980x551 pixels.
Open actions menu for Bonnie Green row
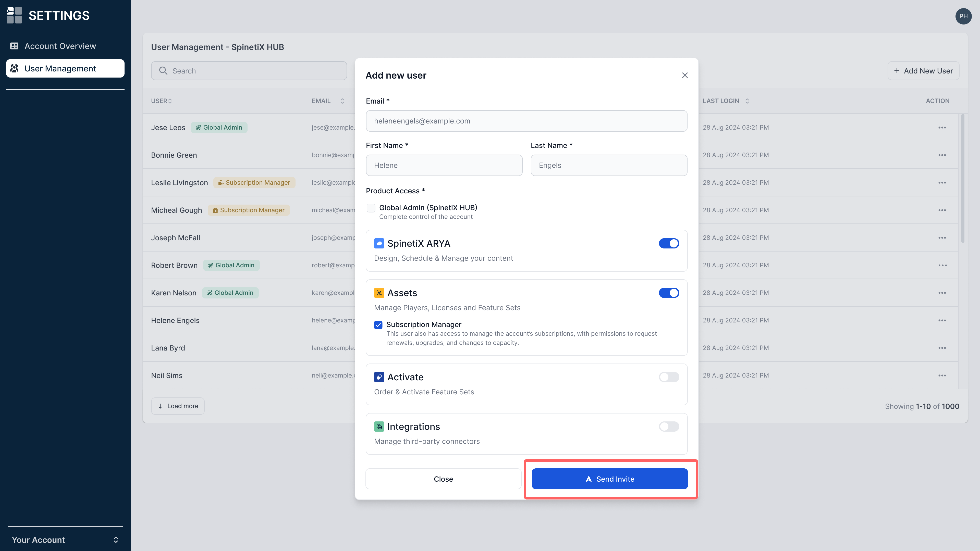[x=942, y=155]
